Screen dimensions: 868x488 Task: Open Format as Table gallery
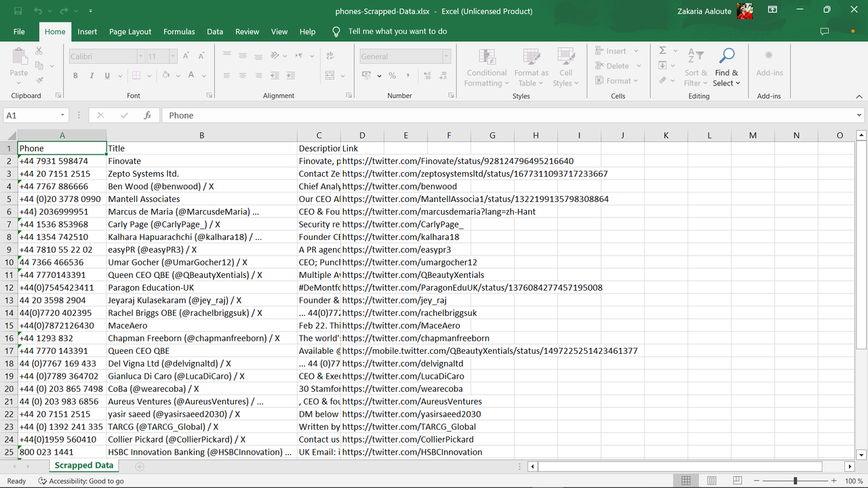(x=531, y=67)
